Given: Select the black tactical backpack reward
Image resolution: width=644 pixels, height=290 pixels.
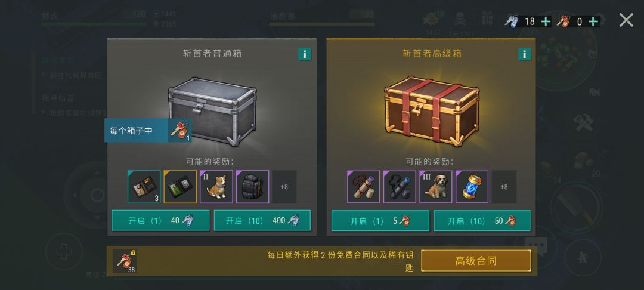Looking at the screenshot, I should pyautogui.click(x=252, y=187).
